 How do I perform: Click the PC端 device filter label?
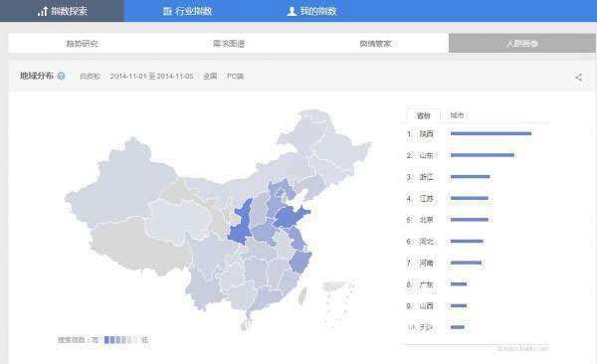235,77
